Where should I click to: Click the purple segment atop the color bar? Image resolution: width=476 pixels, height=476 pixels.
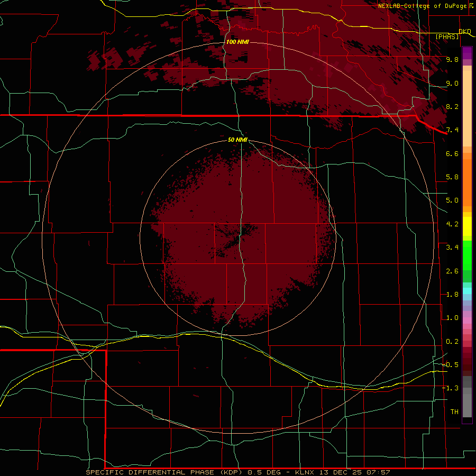pyautogui.click(x=467, y=53)
